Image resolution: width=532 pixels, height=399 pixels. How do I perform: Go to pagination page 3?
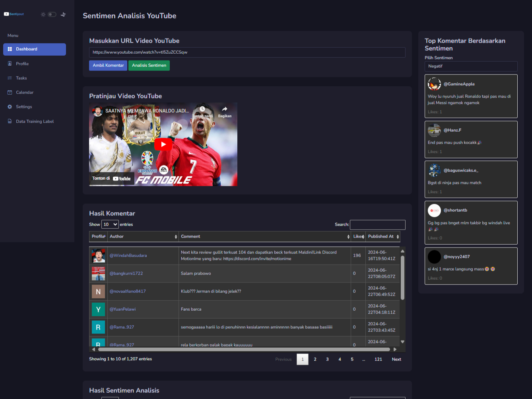coord(327,359)
